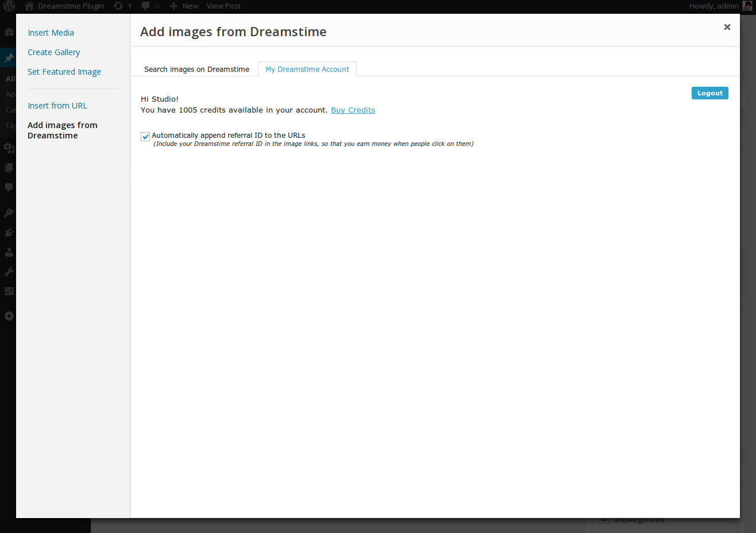Click the 'Add images from Dreamstime' dialog title
The height and width of the screenshot is (533, 756).
(233, 32)
